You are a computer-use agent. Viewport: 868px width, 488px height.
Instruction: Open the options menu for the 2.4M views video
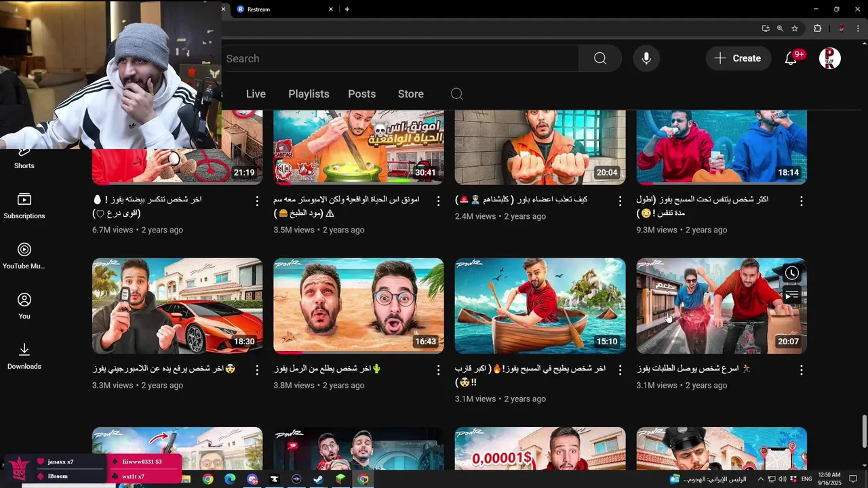point(620,201)
